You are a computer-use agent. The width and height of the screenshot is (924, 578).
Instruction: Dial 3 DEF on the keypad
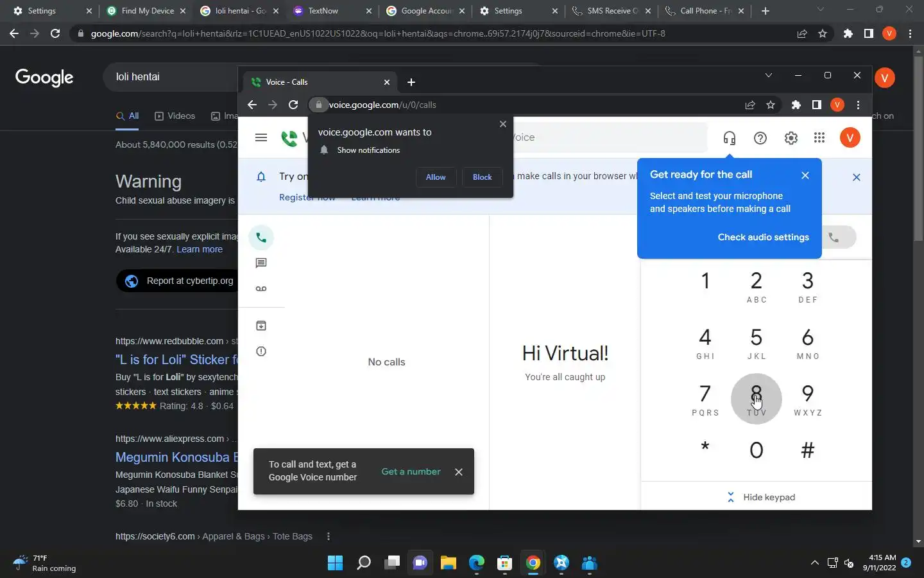tap(808, 286)
